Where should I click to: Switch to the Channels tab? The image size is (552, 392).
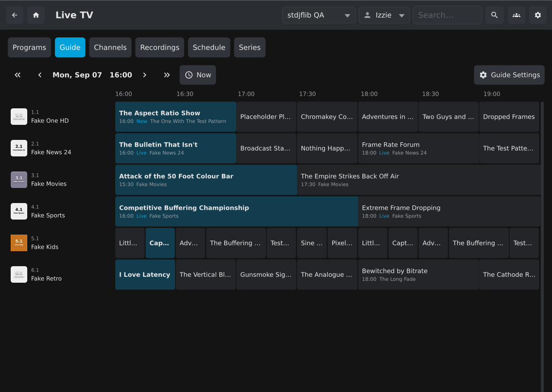click(x=110, y=48)
